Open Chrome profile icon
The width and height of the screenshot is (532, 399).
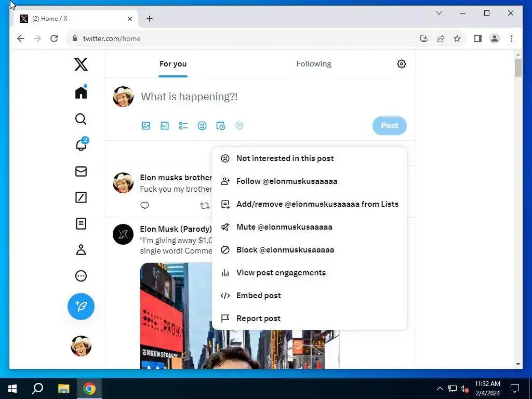click(495, 38)
